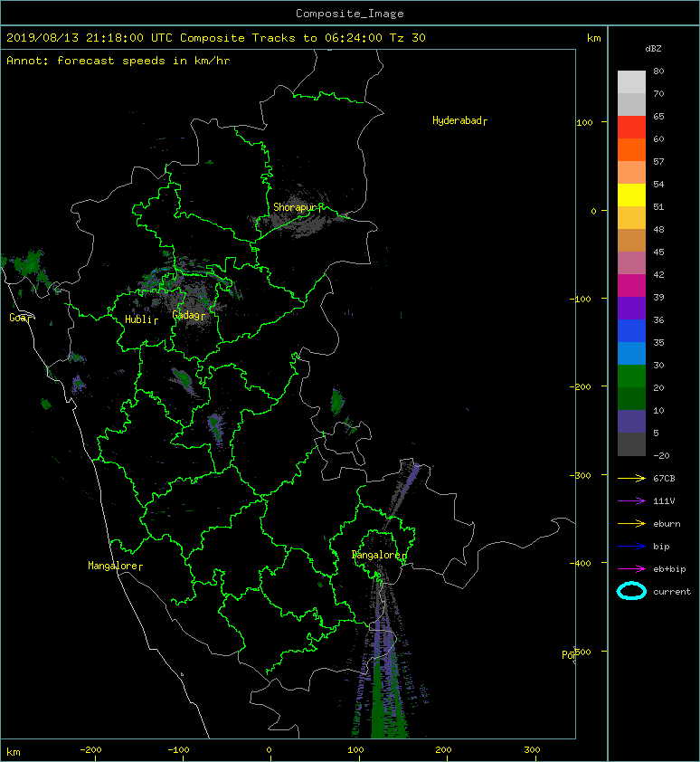700x762 pixels.
Task: Click the Gadag city label
Action: pos(185,316)
